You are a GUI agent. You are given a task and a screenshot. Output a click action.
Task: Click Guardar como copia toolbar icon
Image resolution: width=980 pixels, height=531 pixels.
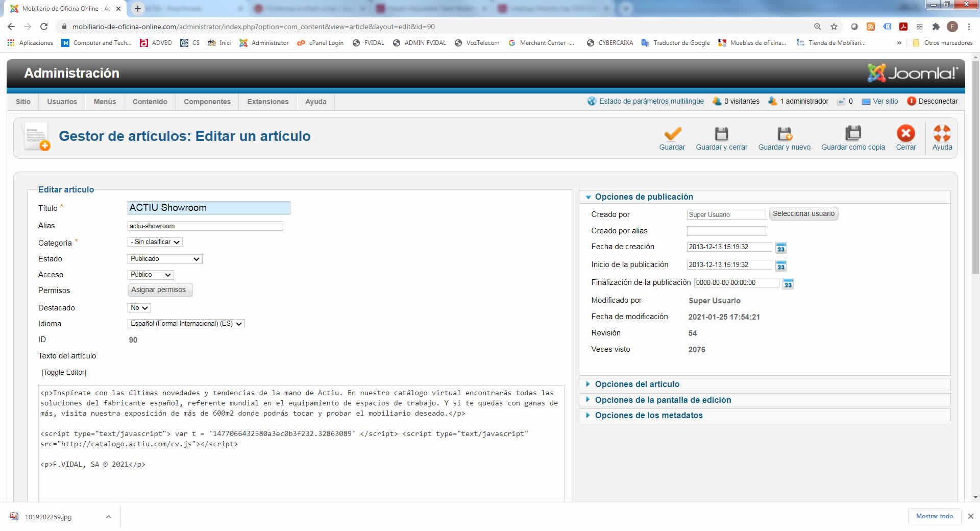point(853,133)
